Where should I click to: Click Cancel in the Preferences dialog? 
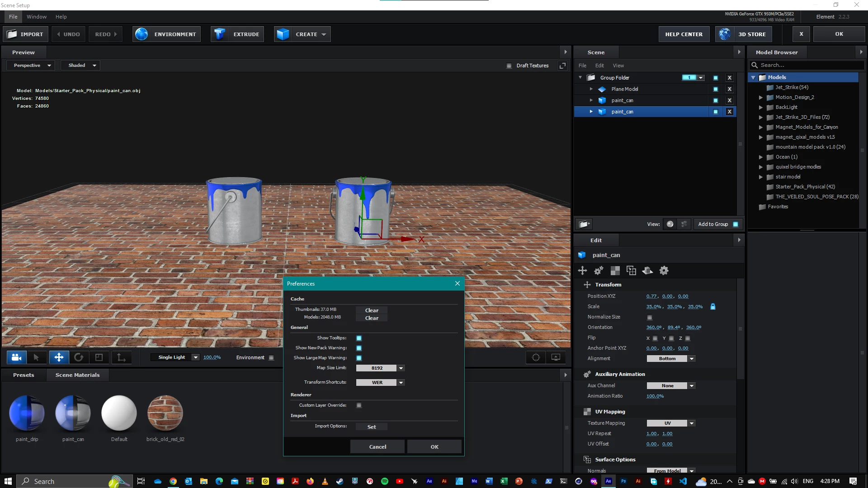tap(377, 447)
